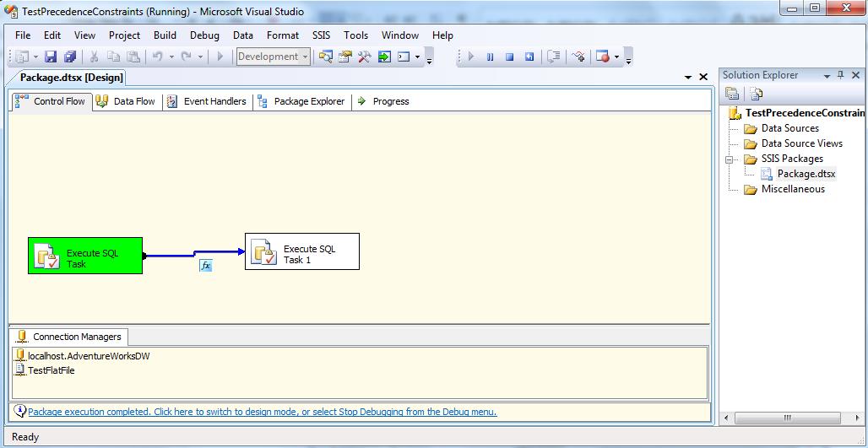This screenshot has height=448, width=868.
Task: Click the 'Package execution completed' link
Action: (x=262, y=413)
